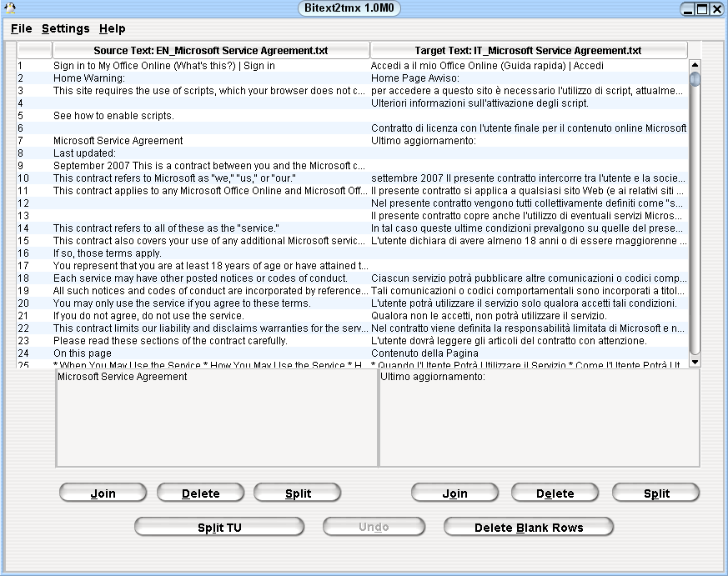
Task: Select target cell "Contratto di licenza con l'utente finale…"
Action: tap(529, 128)
